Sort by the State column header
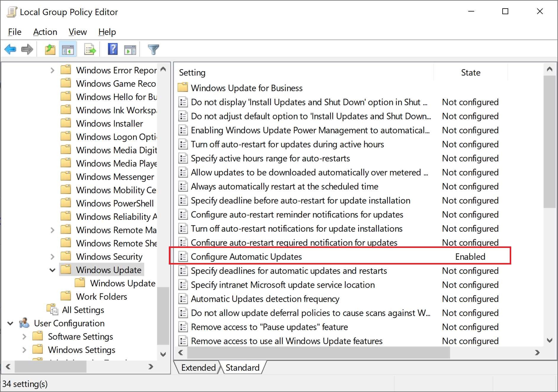Screen dimensions: 558x392 click(471, 72)
